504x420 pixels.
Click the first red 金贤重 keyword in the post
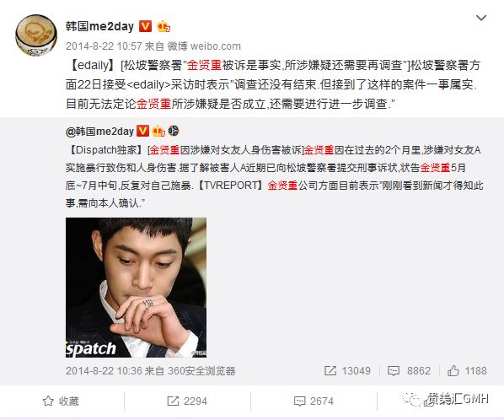(x=205, y=65)
